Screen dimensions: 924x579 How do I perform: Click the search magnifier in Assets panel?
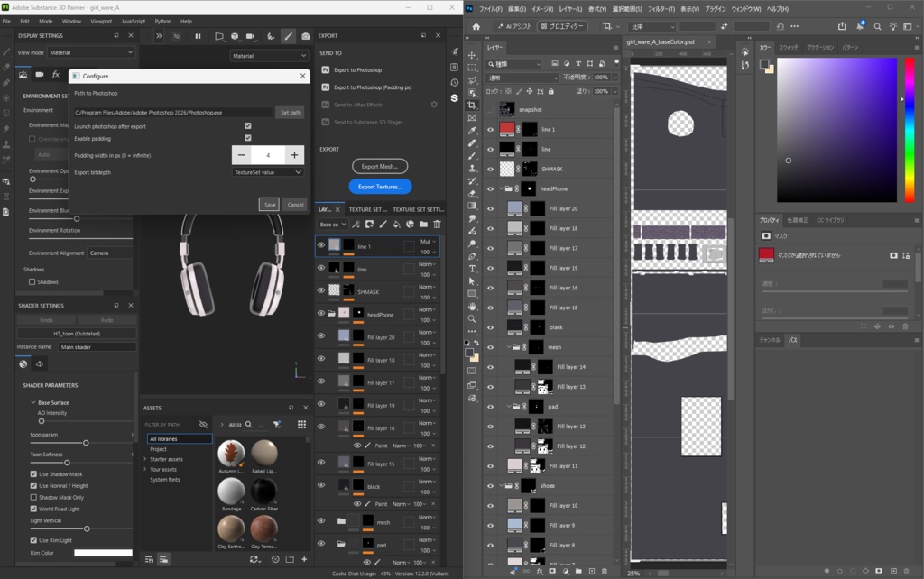point(249,424)
